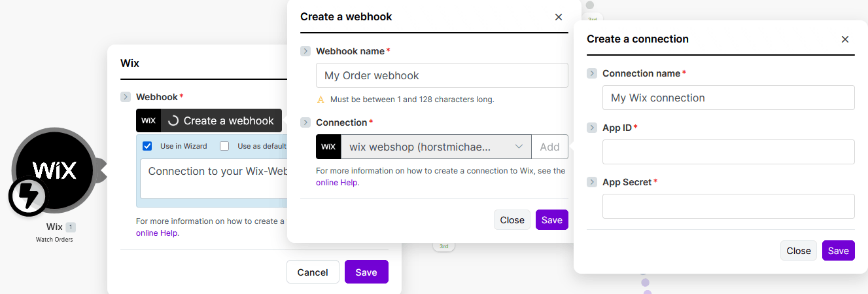
Task: Expand the App Secret field options
Action: coord(592,182)
